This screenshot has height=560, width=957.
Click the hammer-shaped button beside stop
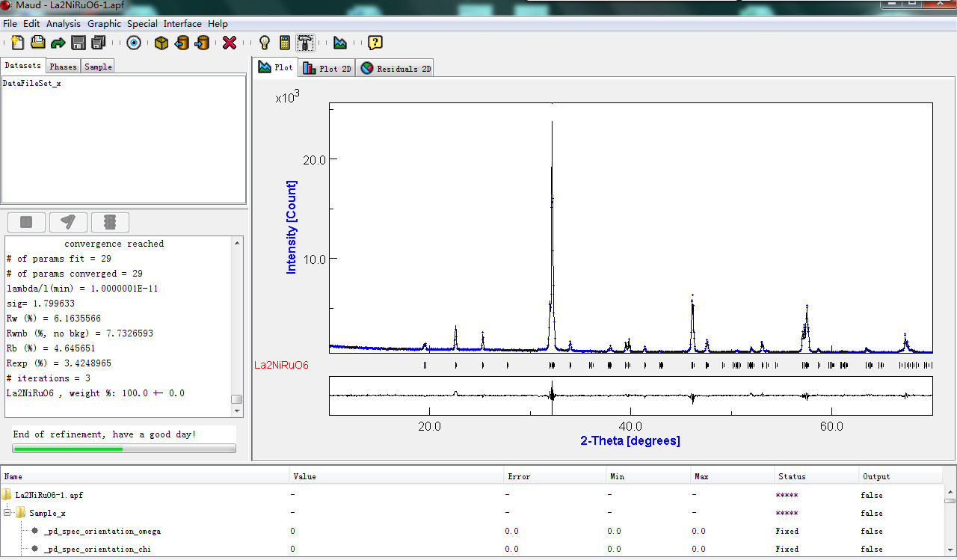(68, 222)
